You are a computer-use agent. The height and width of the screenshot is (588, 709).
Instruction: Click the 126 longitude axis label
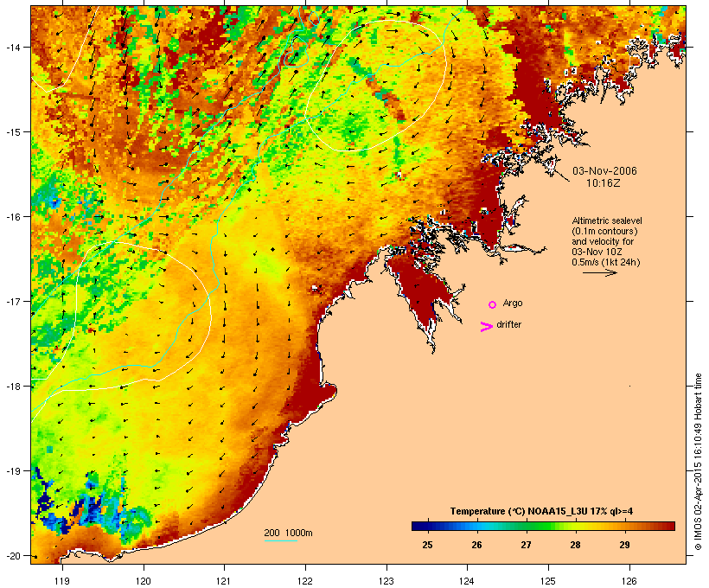(x=629, y=581)
